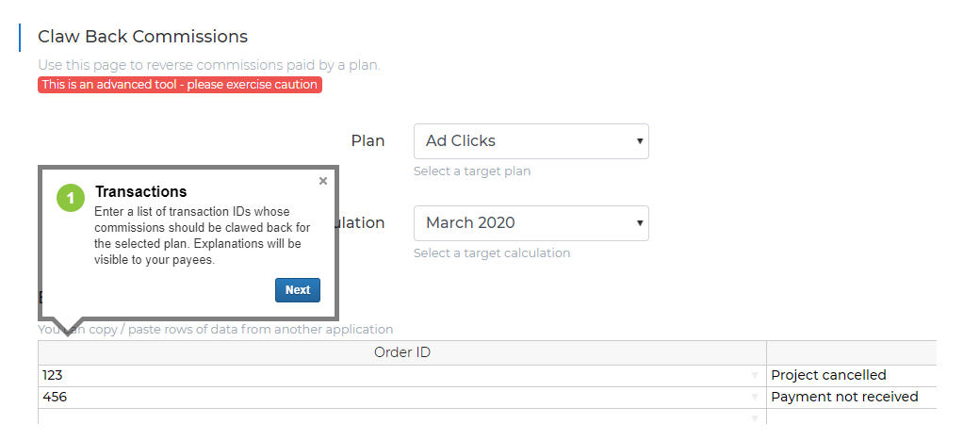The image size is (980, 440).
Task: Click the dropdown arrow in the empty Order ID row
Action: (x=755, y=418)
